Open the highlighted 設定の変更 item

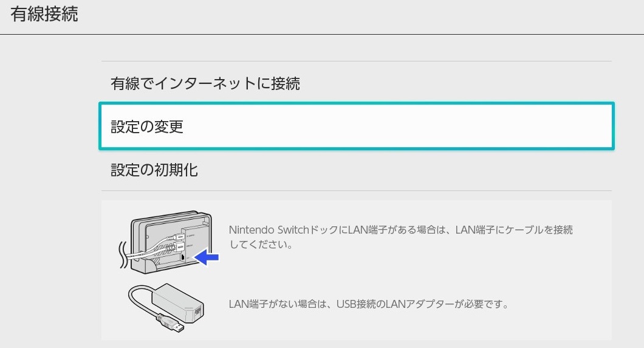356,126
